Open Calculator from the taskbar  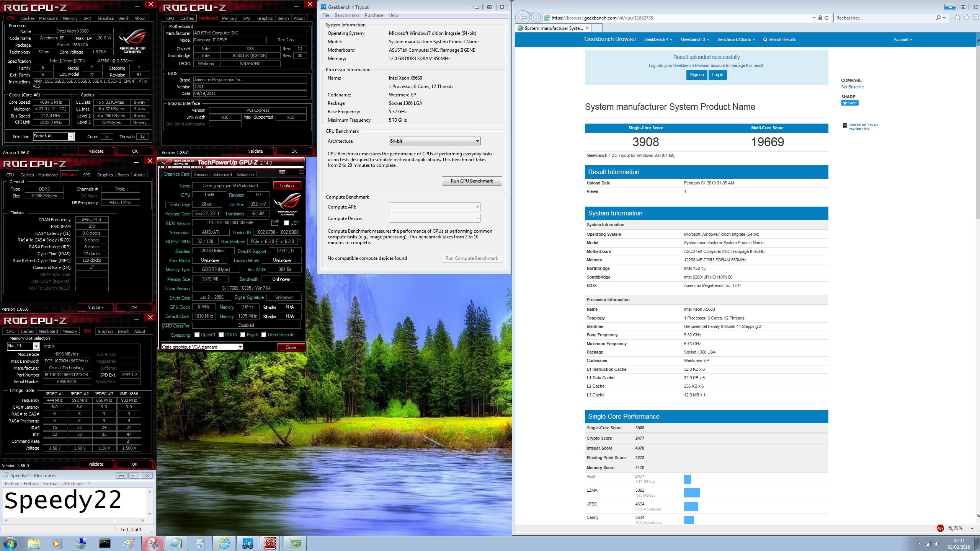pyautogui.click(x=200, y=543)
